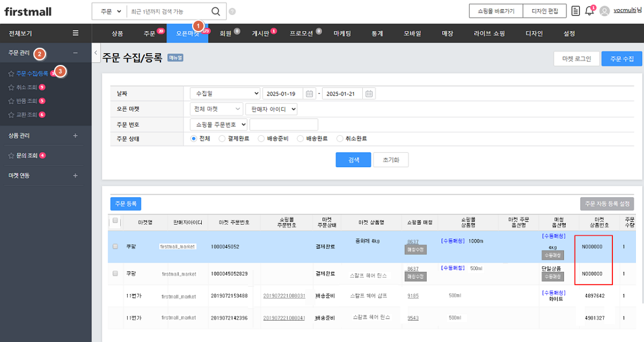
Task: Check the row for order 1000045052829
Action: [116, 274]
